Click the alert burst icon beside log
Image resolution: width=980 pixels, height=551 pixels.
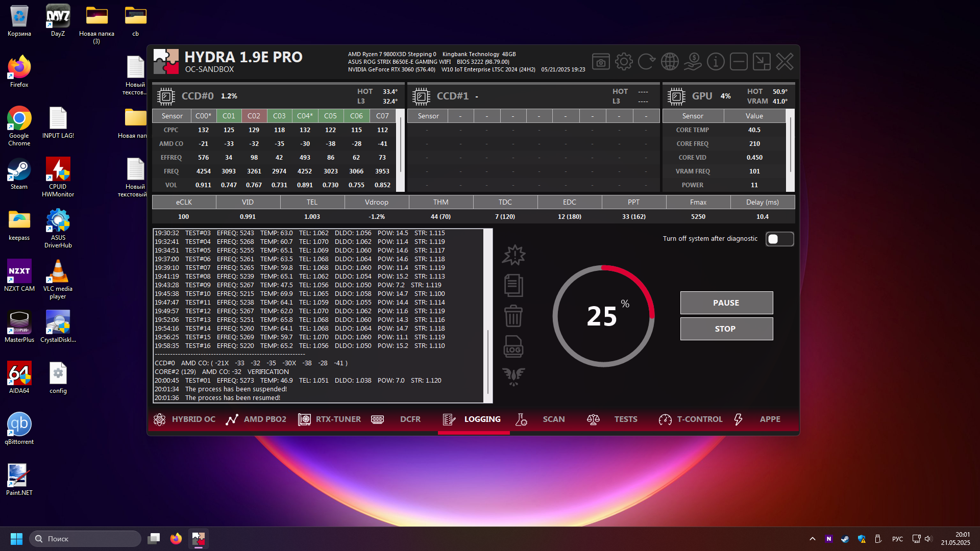(x=513, y=255)
